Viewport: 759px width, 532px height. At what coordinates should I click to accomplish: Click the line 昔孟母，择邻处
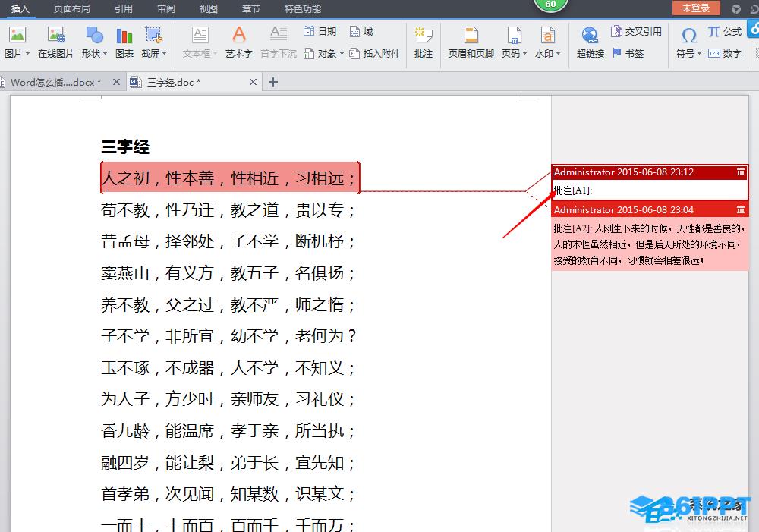click(x=228, y=241)
